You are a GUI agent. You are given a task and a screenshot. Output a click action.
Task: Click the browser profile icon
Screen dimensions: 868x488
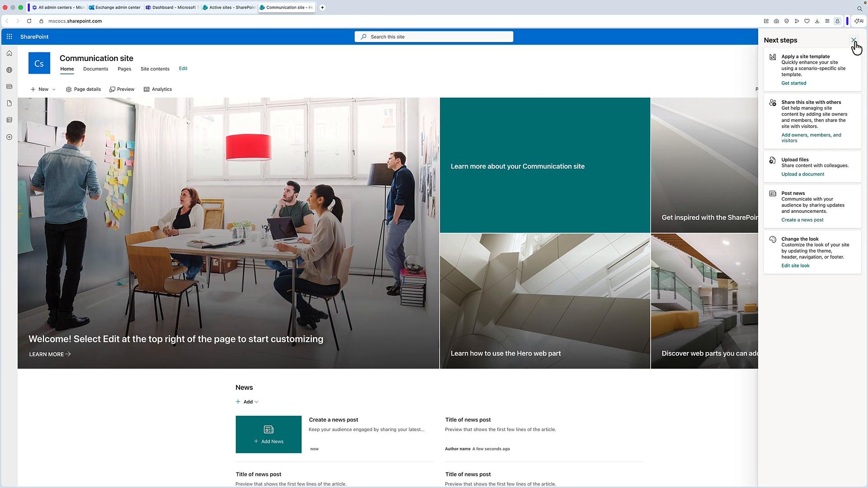click(837, 21)
